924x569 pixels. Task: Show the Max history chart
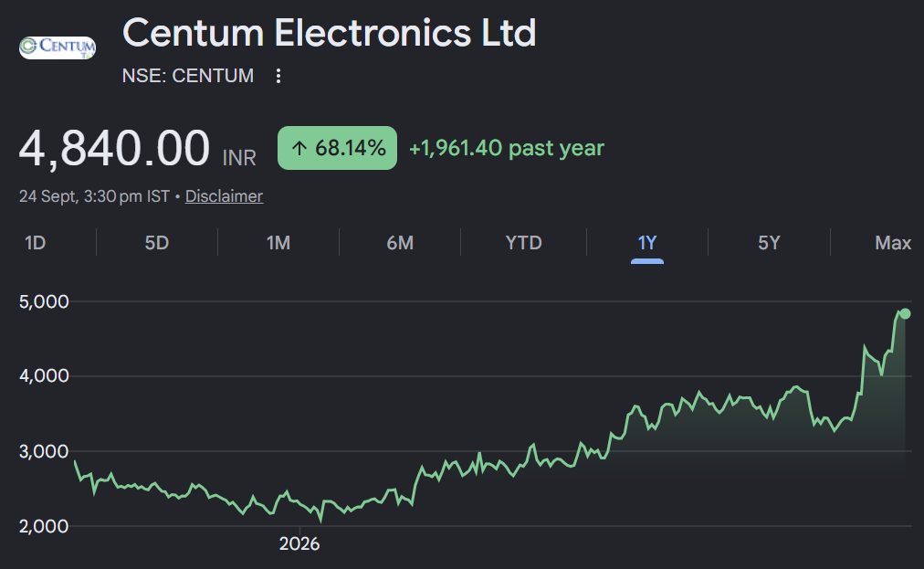(893, 242)
